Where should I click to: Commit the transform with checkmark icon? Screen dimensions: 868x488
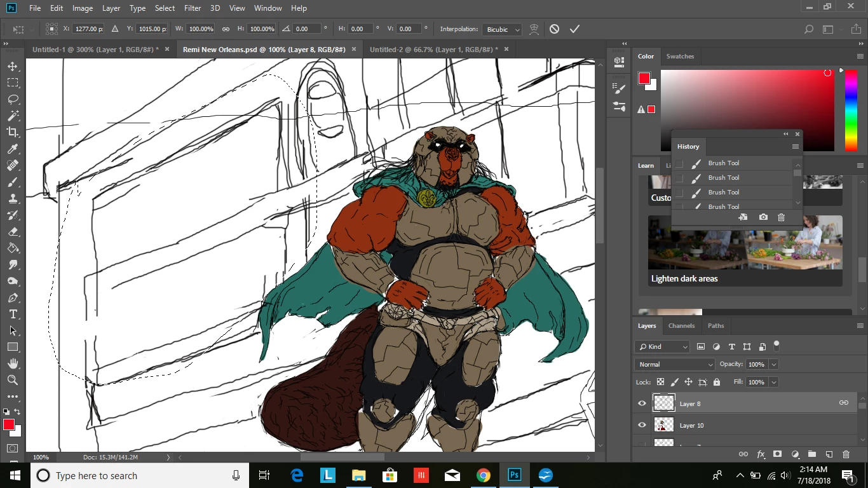(574, 29)
